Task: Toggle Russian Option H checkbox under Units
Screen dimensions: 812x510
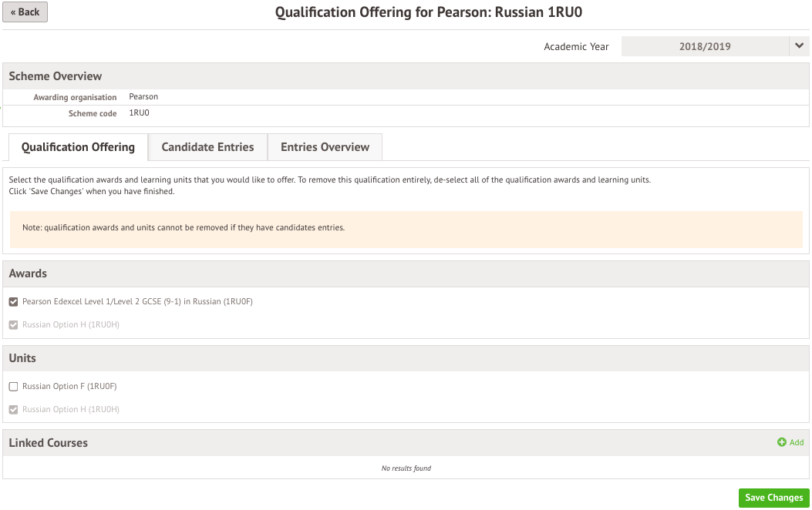Action: click(13, 410)
